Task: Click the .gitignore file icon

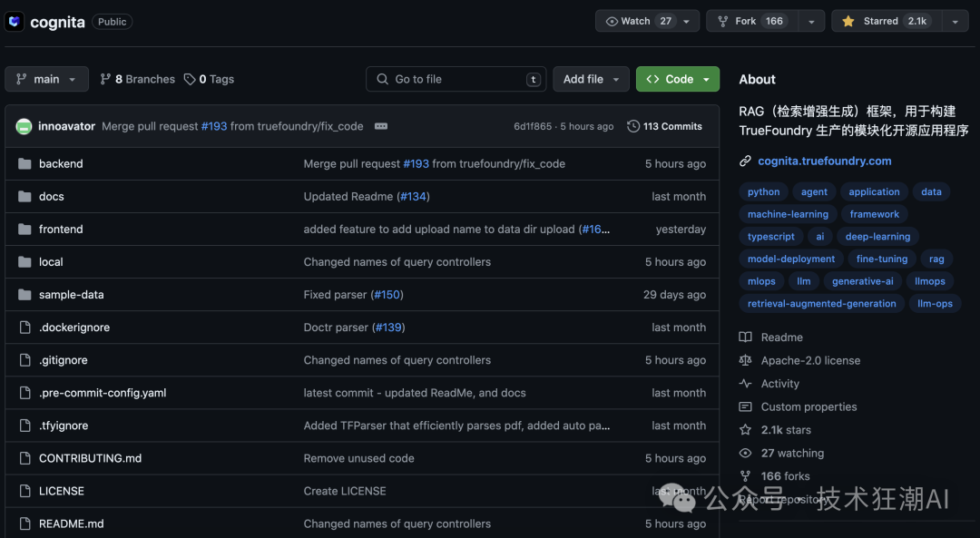Action: [x=25, y=360]
